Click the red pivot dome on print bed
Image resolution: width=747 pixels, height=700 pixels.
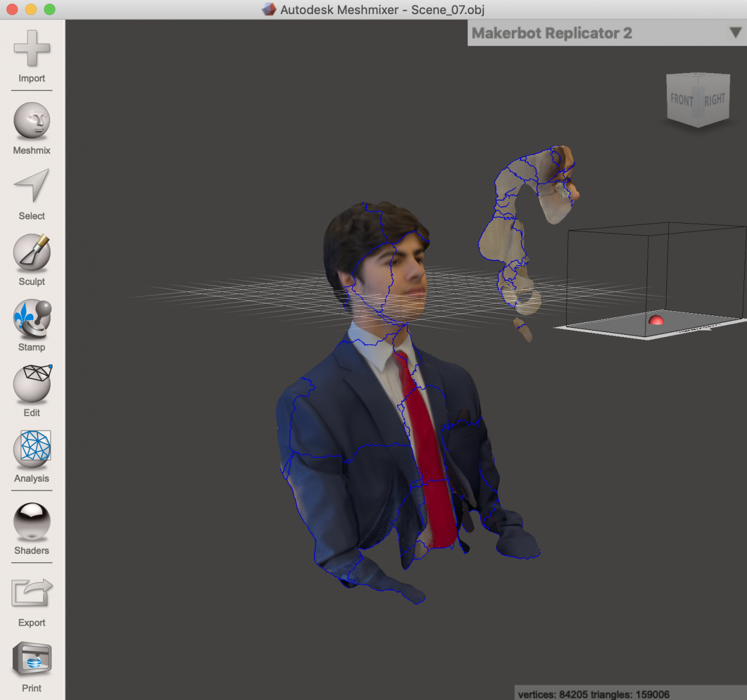click(x=656, y=320)
